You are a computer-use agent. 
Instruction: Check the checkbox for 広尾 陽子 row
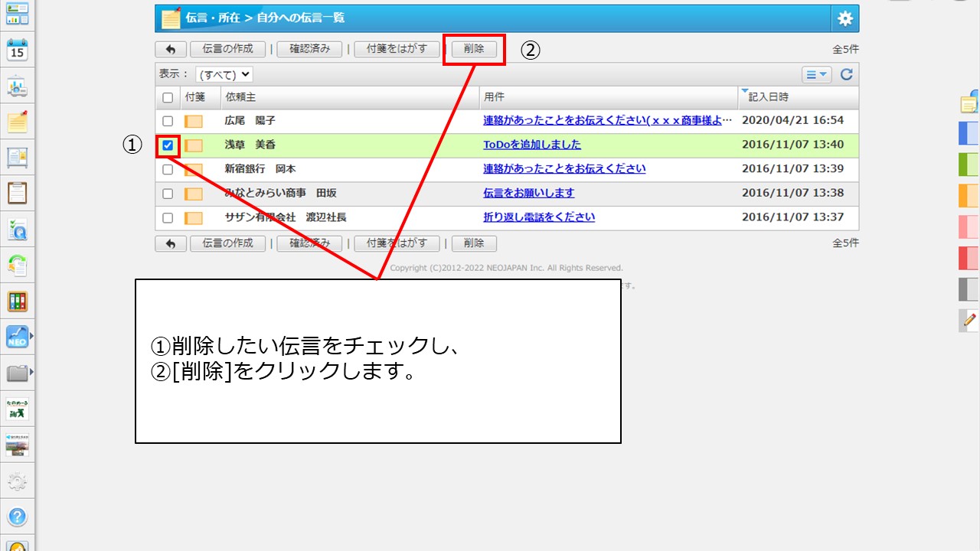168,121
